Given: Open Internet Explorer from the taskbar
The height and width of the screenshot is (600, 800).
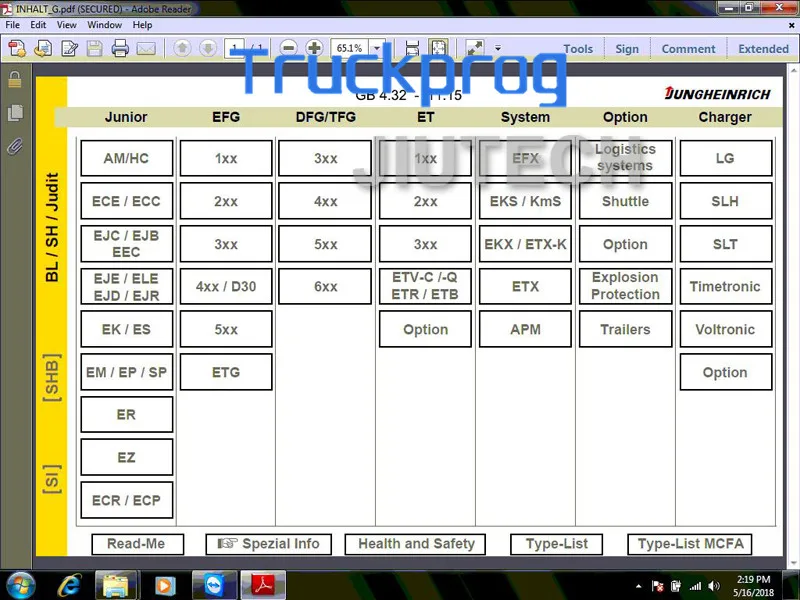Looking at the screenshot, I should (x=69, y=585).
